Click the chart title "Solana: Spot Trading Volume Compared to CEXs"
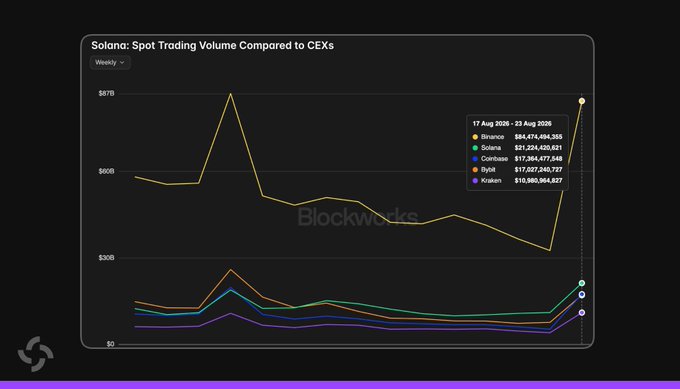 coord(212,46)
